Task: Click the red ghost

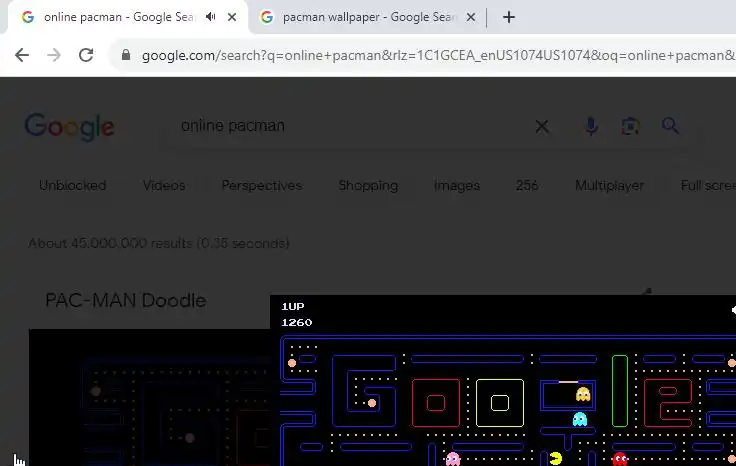Action: (x=620, y=458)
